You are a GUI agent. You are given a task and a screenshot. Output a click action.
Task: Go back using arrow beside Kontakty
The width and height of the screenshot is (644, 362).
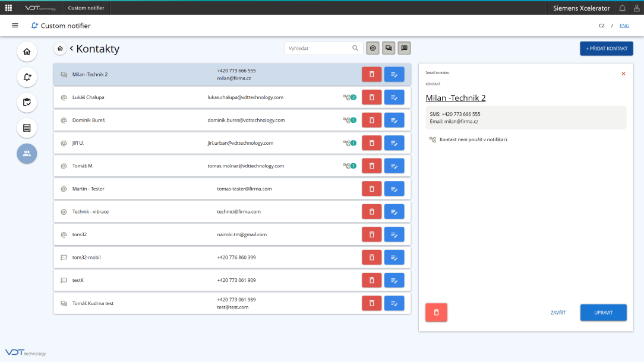[x=71, y=49]
